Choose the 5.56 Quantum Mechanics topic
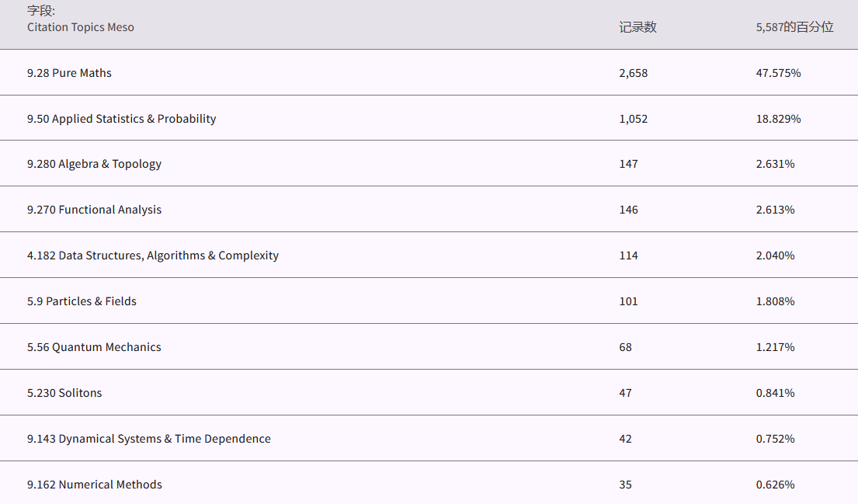Viewport: 858px width, 504px height. click(x=94, y=347)
